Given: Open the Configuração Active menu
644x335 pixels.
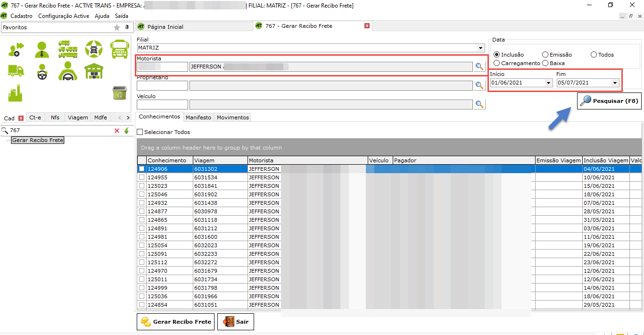Looking at the screenshot, I should (64, 16).
